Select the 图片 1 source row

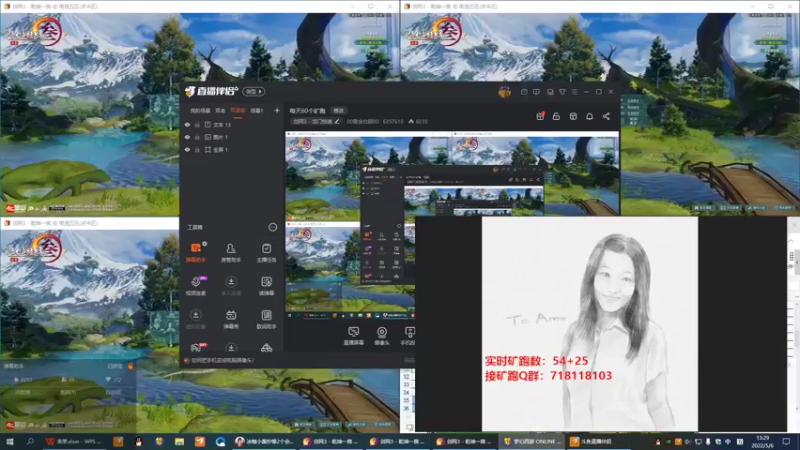pos(232,137)
